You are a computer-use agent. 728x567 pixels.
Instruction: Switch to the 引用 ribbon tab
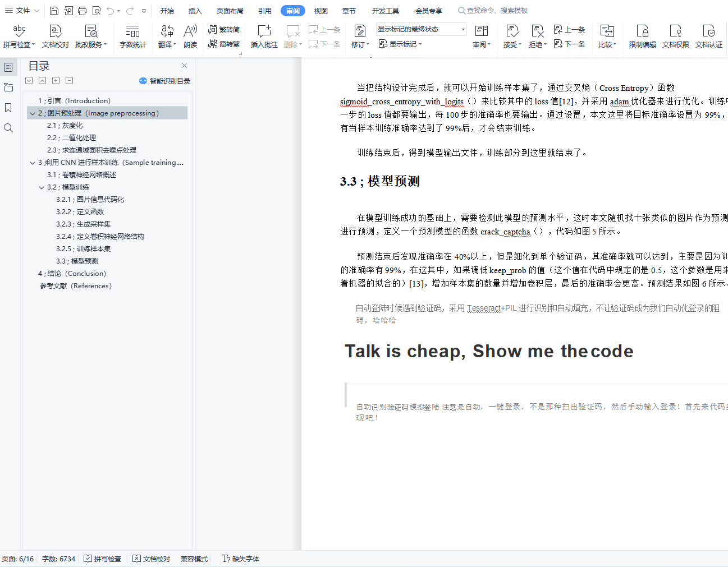click(265, 11)
